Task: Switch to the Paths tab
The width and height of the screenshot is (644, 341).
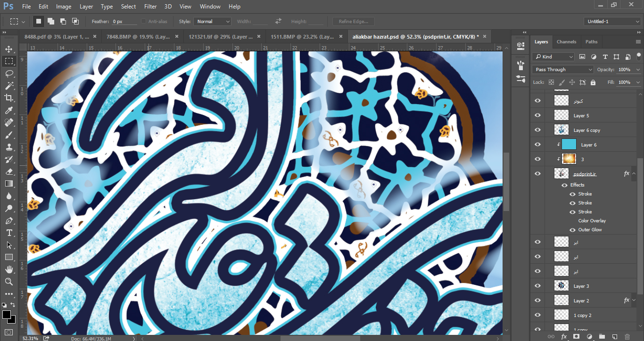Action: coord(592,42)
